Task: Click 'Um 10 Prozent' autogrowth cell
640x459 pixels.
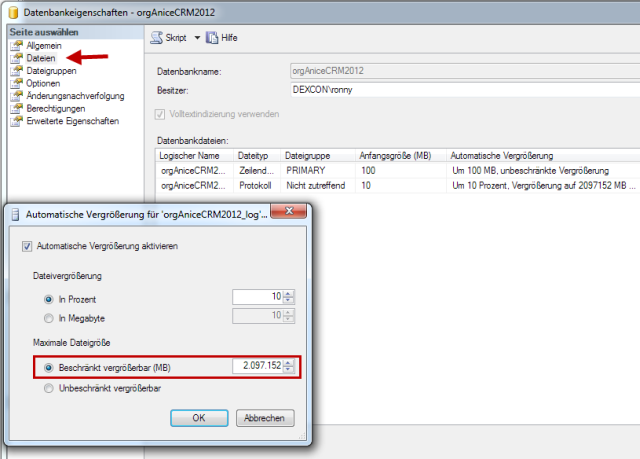Action: pos(543,186)
